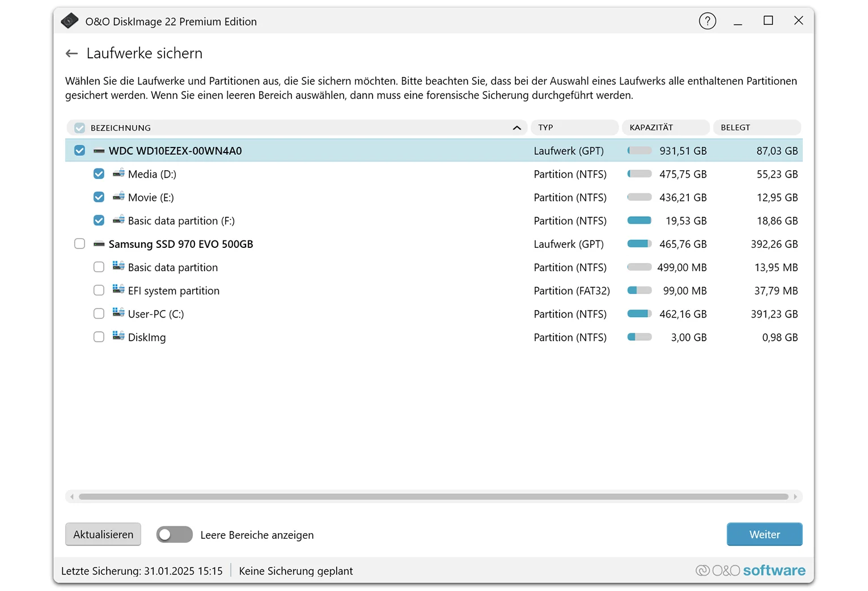Click the WDC WD10EZEX drive icon
Viewport: 868px width, 591px height.
point(99,151)
